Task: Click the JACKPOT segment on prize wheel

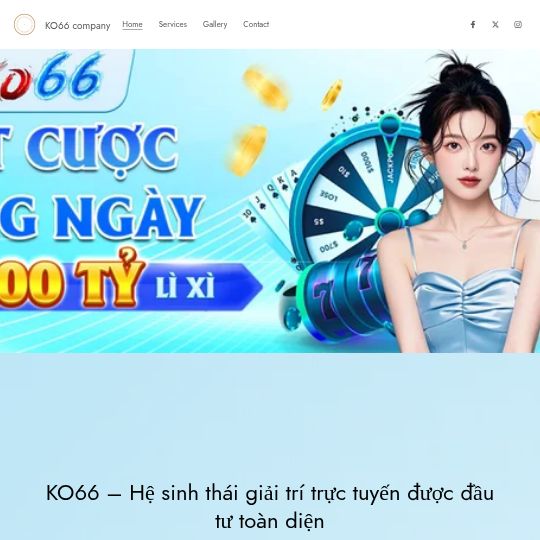Action: point(390,165)
